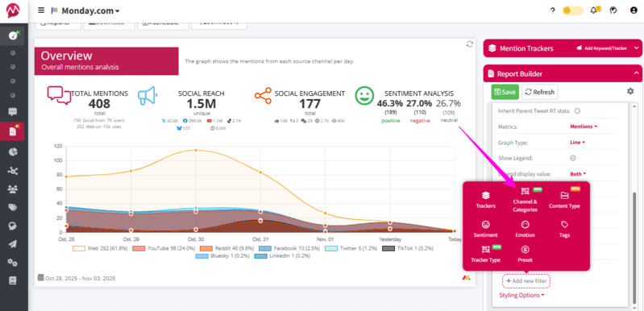Click the Social Reach megaphone icon
The width and height of the screenshot is (644, 311).
pos(147,95)
